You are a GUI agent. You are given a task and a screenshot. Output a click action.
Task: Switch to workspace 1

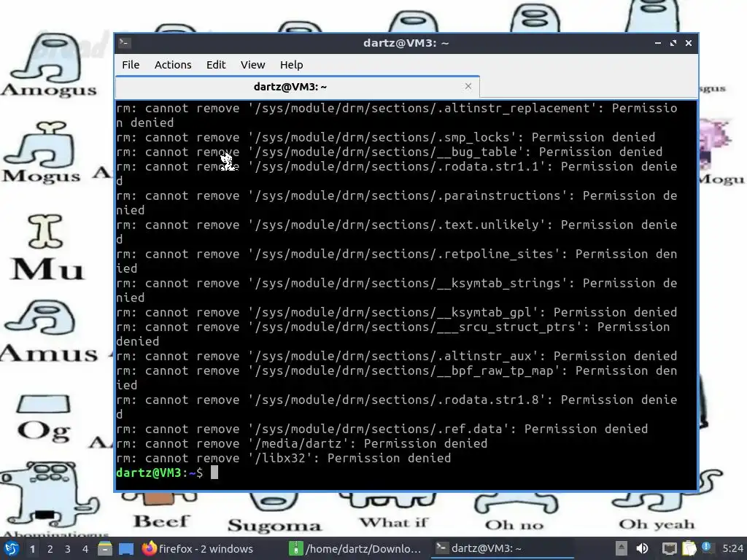pos(32,549)
